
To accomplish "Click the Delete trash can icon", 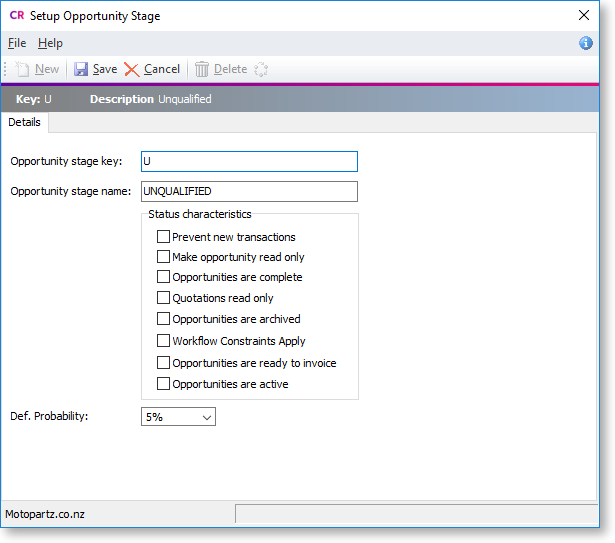I will click(x=202, y=69).
